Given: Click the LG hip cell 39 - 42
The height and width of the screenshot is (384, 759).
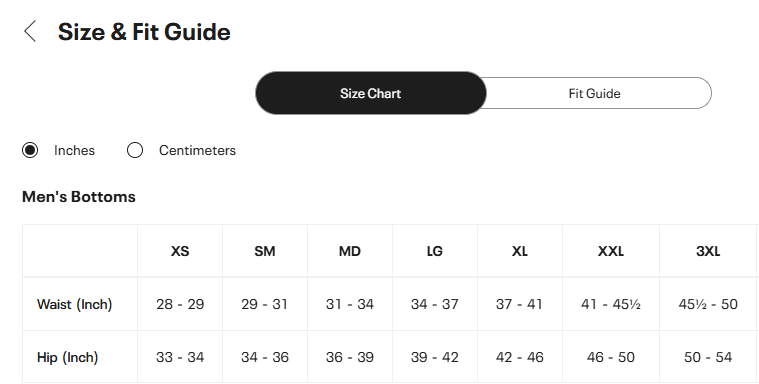Looking at the screenshot, I should coord(435,357).
